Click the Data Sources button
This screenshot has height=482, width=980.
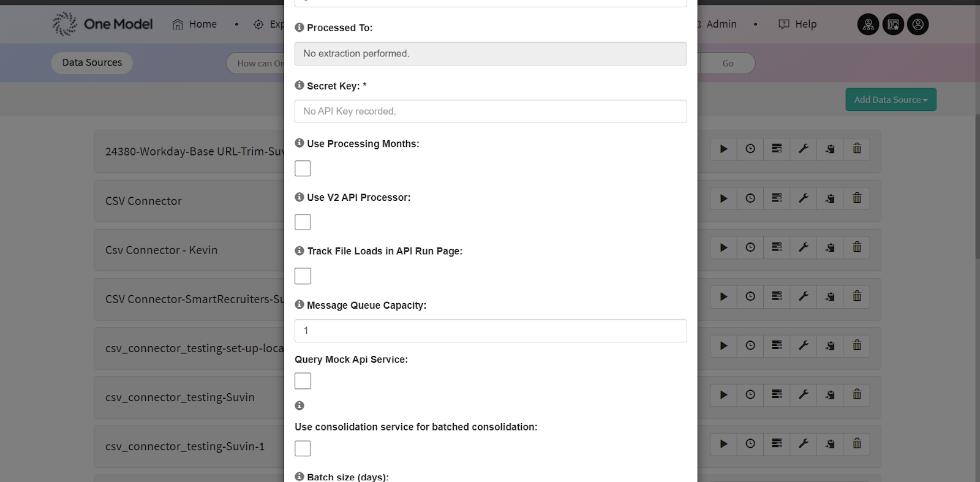(92, 62)
